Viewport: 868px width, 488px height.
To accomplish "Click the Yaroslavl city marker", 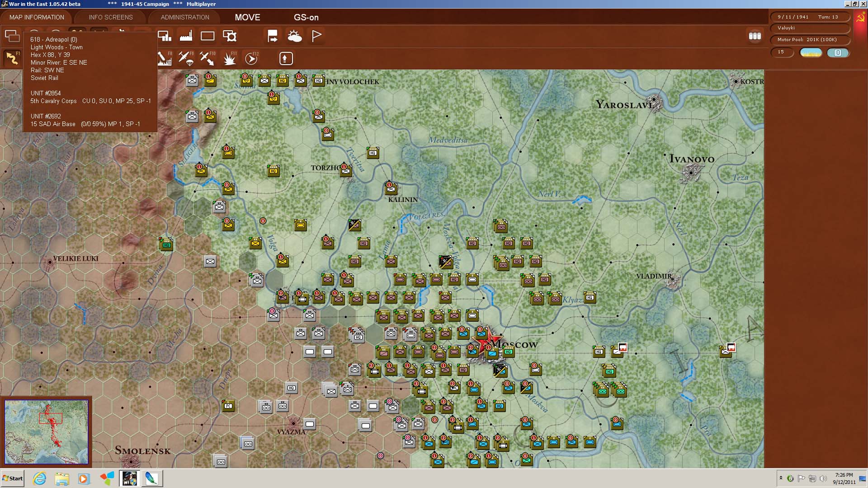I will (654, 100).
